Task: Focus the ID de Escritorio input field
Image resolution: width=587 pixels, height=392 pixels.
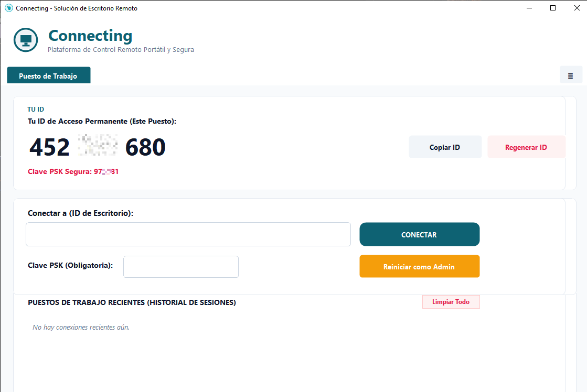Action: coord(188,235)
